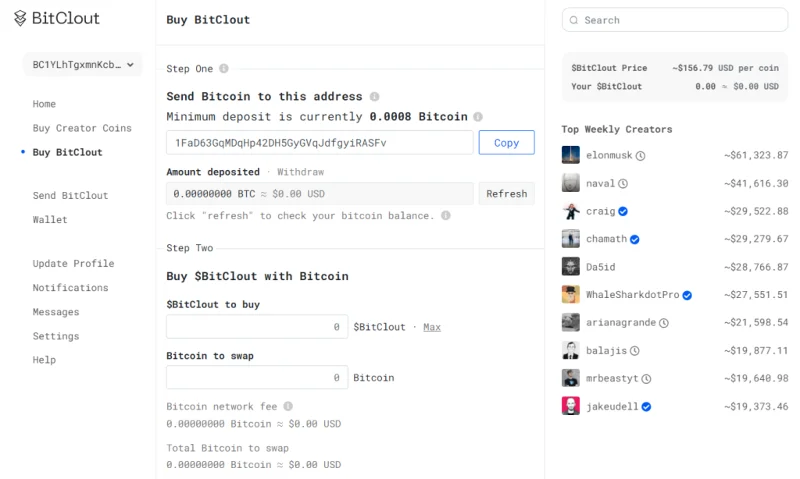Click the $BitClout to buy input
800x479 pixels.
click(257, 326)
